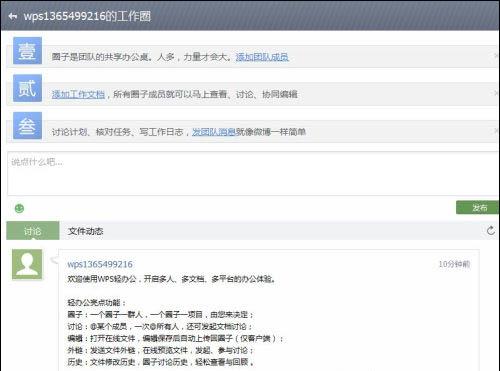This screenshot has height=371, width=500.
Task: Go back using the arrow in header
Action: click(13, 16)
